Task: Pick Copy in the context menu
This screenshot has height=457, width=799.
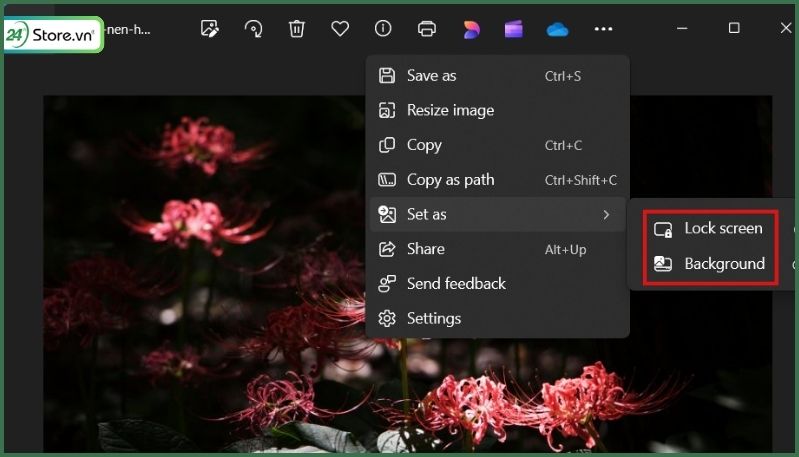Action: click(x=424, y=145)
